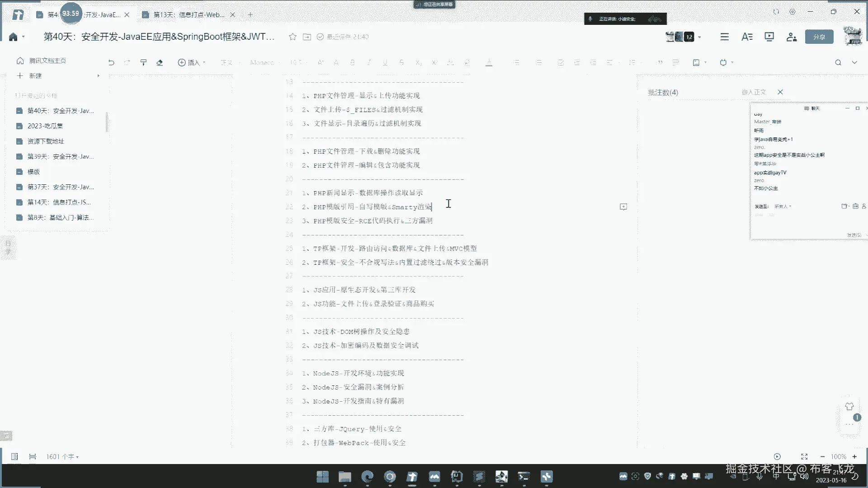The width and height of the screenshot is (868, 488).
Task: Open 第39天 document in sidebar
Action: point(61,156)
